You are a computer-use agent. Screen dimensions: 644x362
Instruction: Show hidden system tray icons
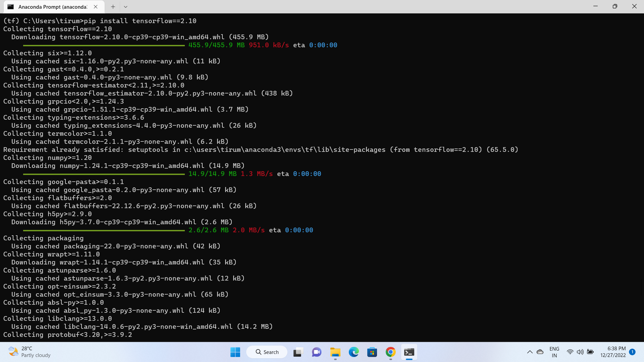530,352
